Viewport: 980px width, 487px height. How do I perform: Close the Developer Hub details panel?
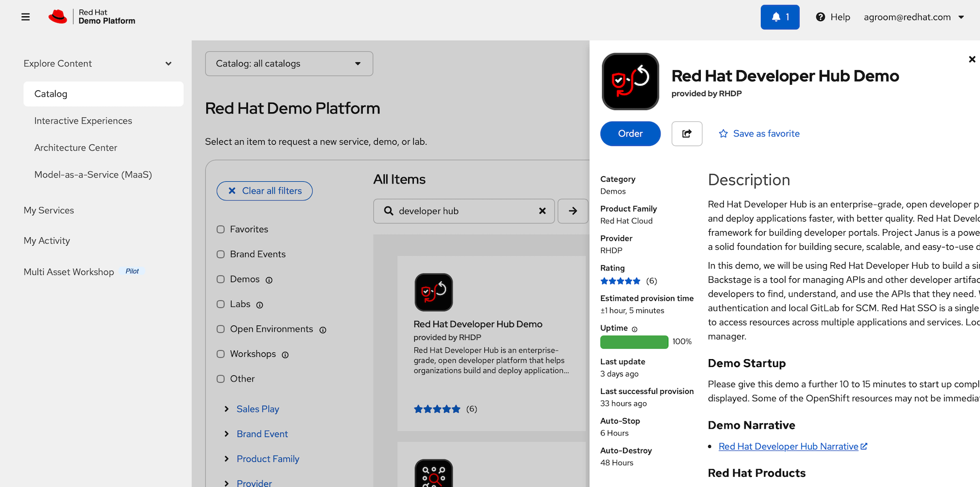point(972,59)
